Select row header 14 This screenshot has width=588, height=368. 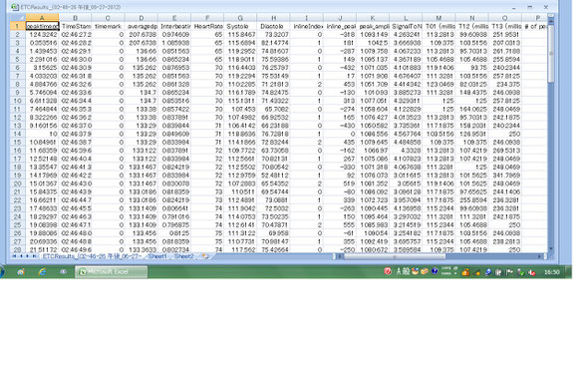[x=18, y=134]
